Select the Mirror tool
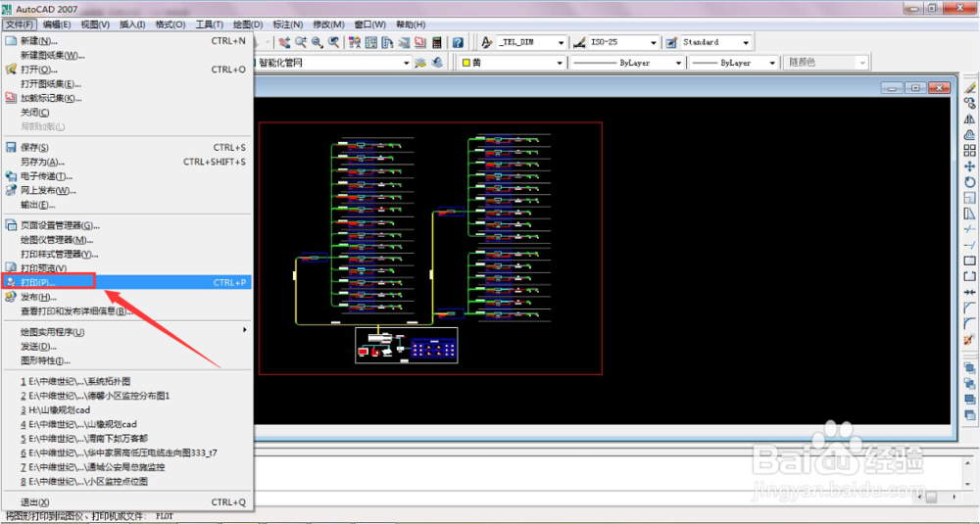980x524 pixels. (x=969, y=119)
